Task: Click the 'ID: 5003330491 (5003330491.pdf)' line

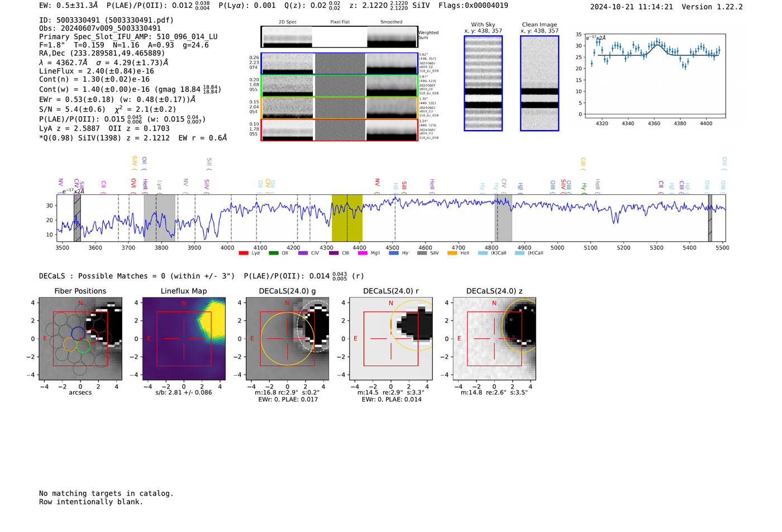Action: pos(106,20)
